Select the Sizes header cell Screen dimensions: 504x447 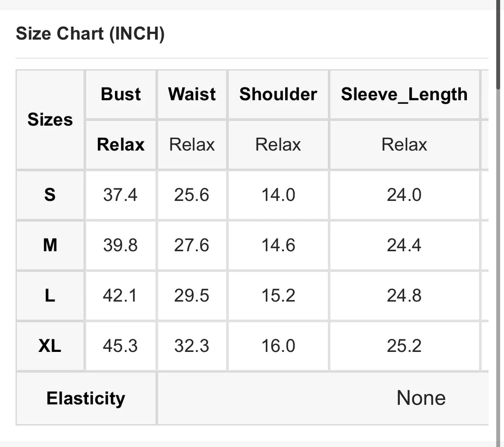coord(50,120)
